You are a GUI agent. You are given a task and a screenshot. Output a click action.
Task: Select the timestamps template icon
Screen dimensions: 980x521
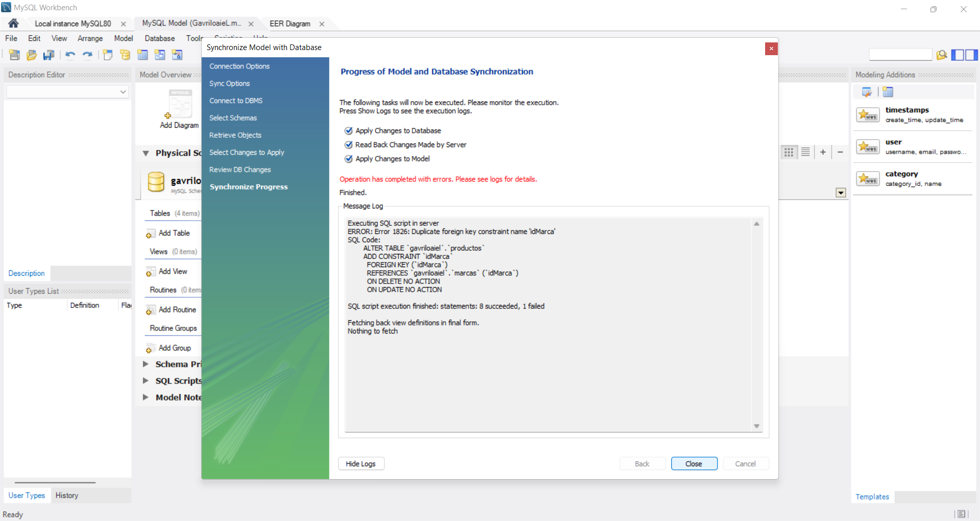coord(868,115)
